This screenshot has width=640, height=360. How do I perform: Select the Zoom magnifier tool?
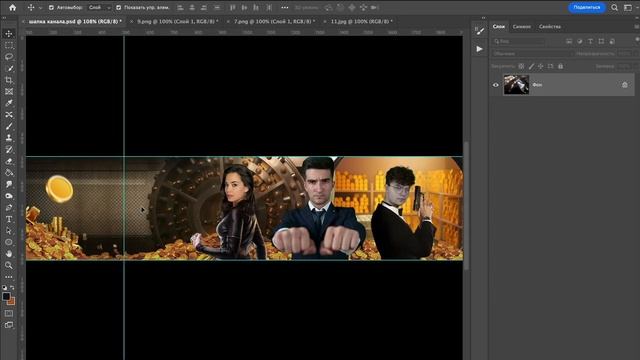9,265
